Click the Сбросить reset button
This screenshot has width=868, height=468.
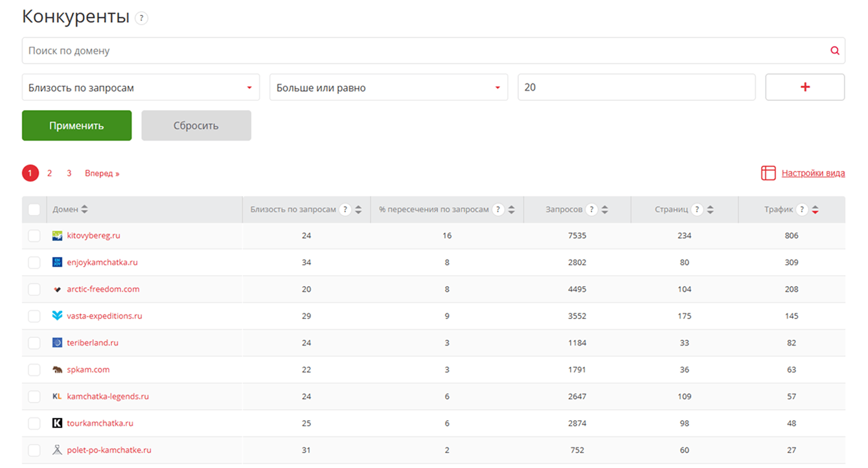[x=196, y=126]
